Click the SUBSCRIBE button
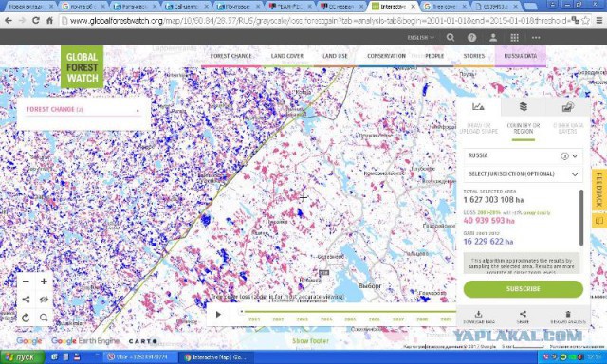 (523, 289)
